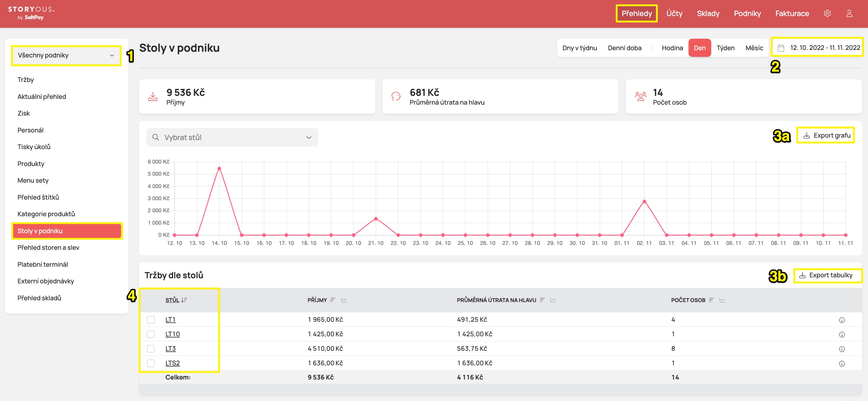
Task: Click the STŮL column header
Action: coord(172,300)
